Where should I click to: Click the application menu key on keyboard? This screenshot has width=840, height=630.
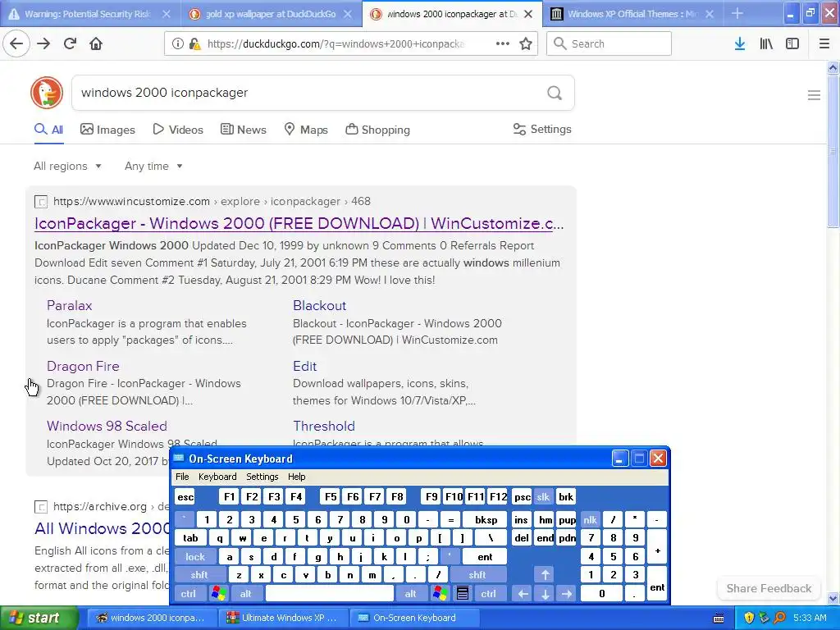(x=463, y=594)
